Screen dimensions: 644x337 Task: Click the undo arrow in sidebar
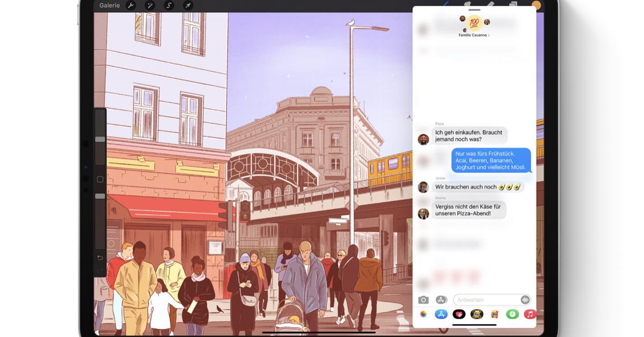(x=100, y=258)
